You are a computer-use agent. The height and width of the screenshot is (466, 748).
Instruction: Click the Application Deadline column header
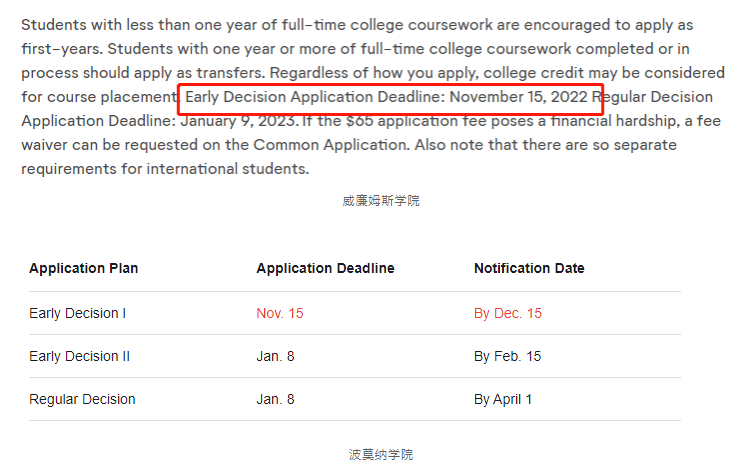325,268
